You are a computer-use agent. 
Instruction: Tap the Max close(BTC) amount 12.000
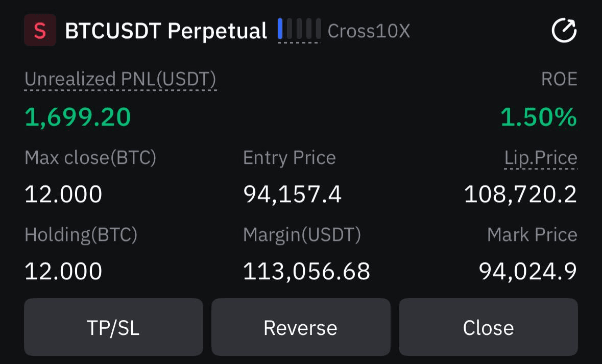pyautogui.click(x=63, y=194)
